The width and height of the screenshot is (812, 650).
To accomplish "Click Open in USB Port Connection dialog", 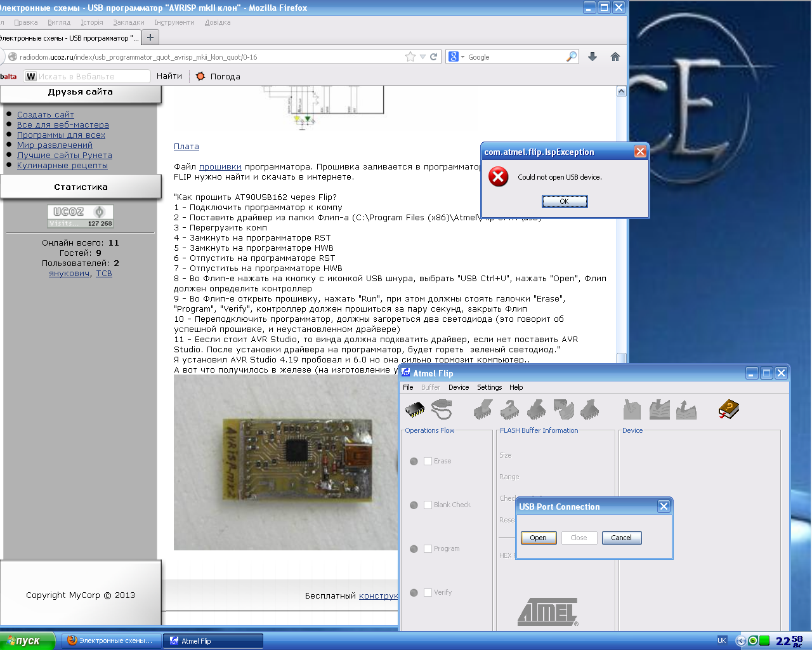I will (x=539, y=538).
